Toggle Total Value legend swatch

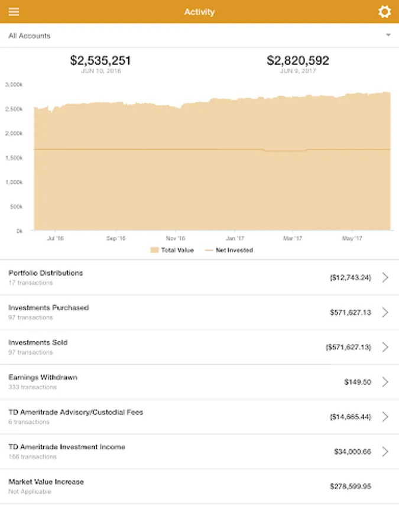(154, 250)
